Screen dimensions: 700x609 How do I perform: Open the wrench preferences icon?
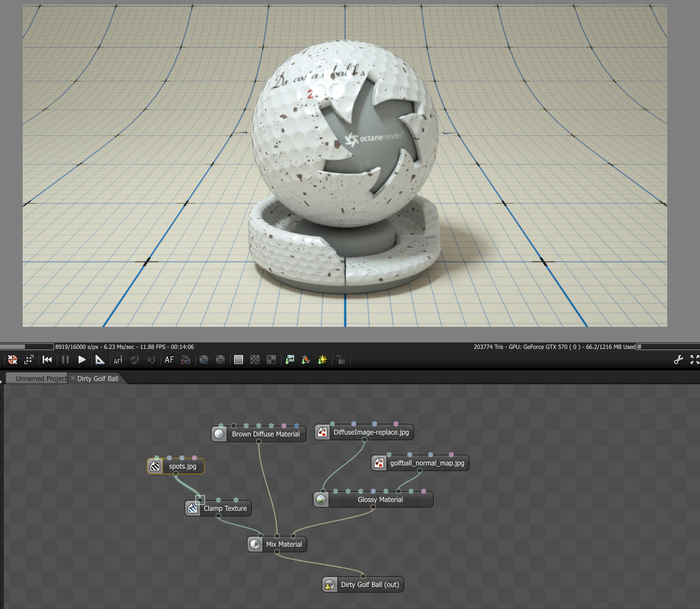point(679,360)
